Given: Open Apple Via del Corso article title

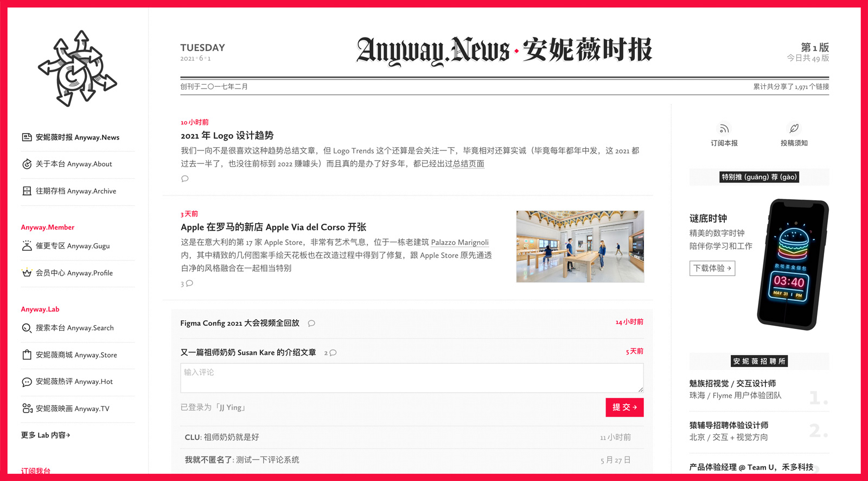Looking at the screenshot, I should click(x=273, y=227).
